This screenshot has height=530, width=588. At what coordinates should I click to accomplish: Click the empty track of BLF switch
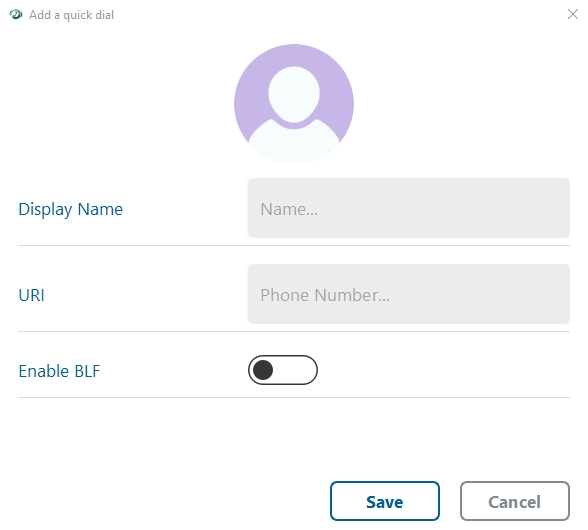pos(296,370)
